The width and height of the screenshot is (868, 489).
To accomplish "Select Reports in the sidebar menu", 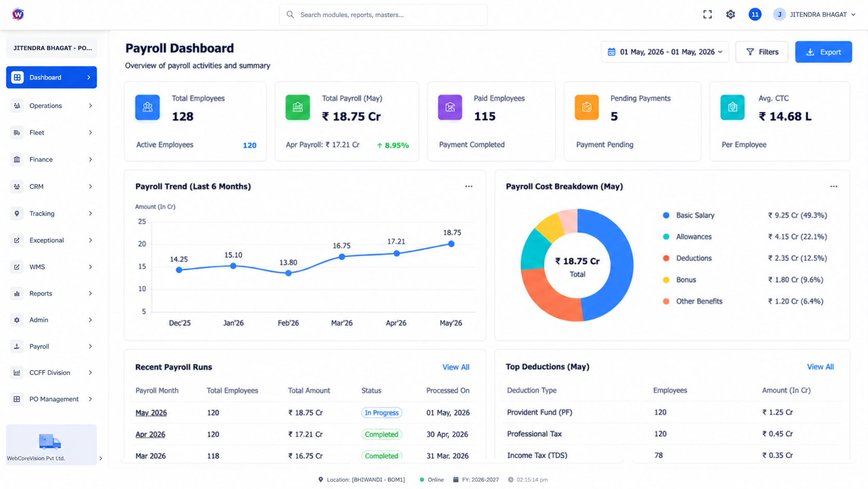I will point(51,294).
